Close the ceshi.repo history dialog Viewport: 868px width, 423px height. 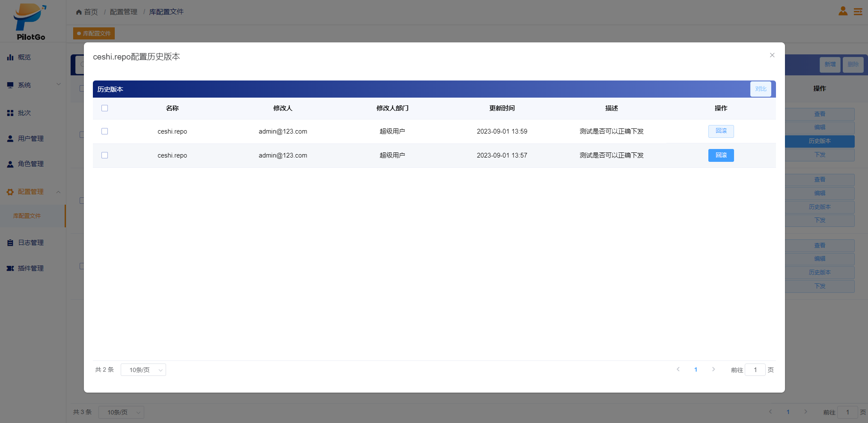[772, 55]
